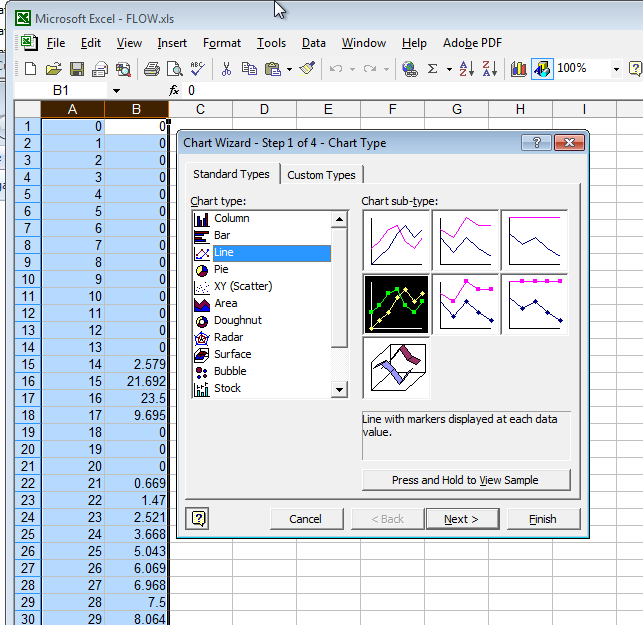This screenshot has height=625, width=643.
Task: Open the Data menu
Action: 314,43
